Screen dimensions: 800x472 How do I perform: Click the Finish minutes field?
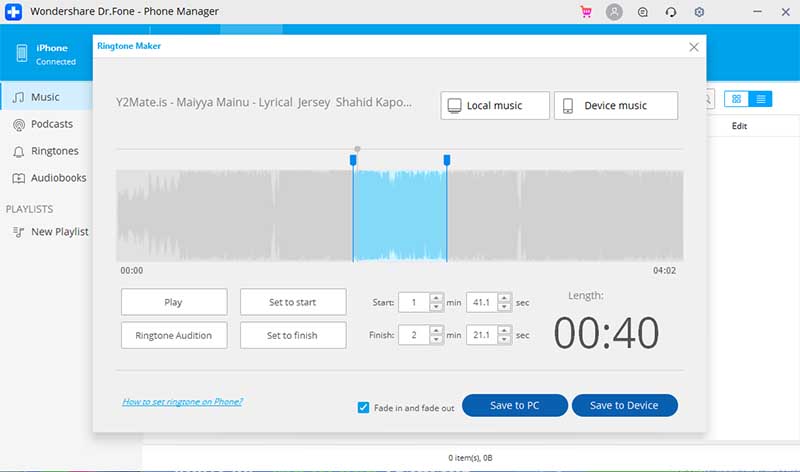414,335
